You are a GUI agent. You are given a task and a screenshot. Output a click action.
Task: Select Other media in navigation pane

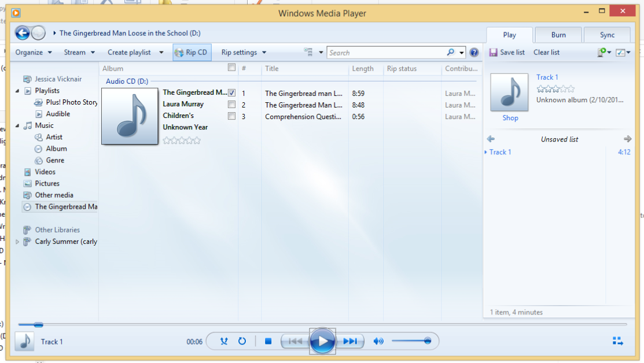coord(54,195)
